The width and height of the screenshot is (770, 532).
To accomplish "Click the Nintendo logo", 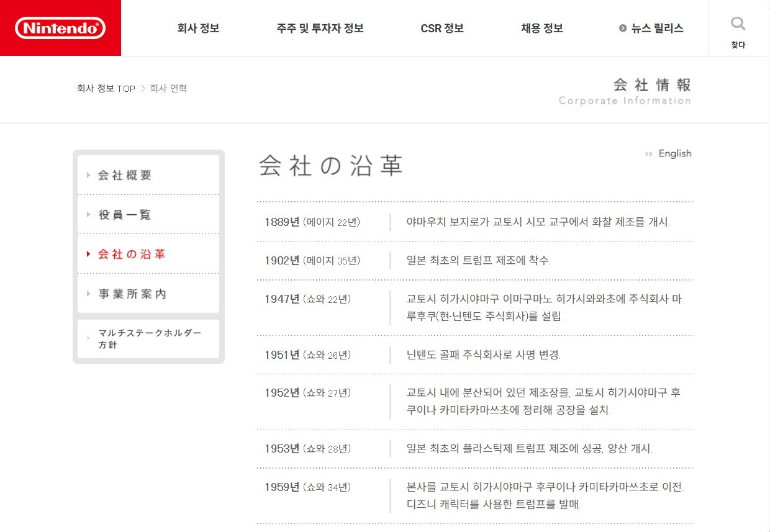I will pyautogui.click(x=60, y=28).
